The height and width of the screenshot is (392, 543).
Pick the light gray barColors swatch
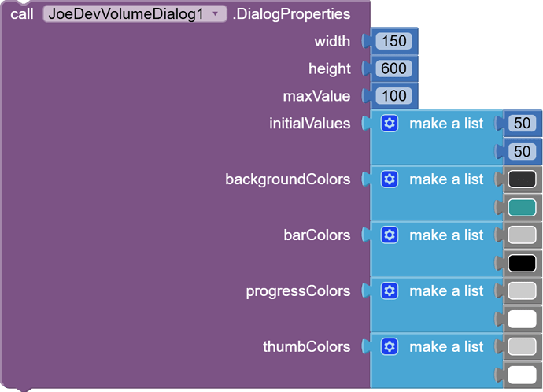[522, 235]
